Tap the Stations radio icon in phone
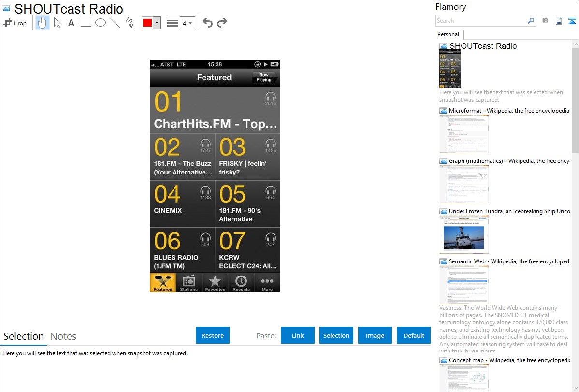Image resolution: width=579 pixels, height=392 pixels. tap(188, 283)
